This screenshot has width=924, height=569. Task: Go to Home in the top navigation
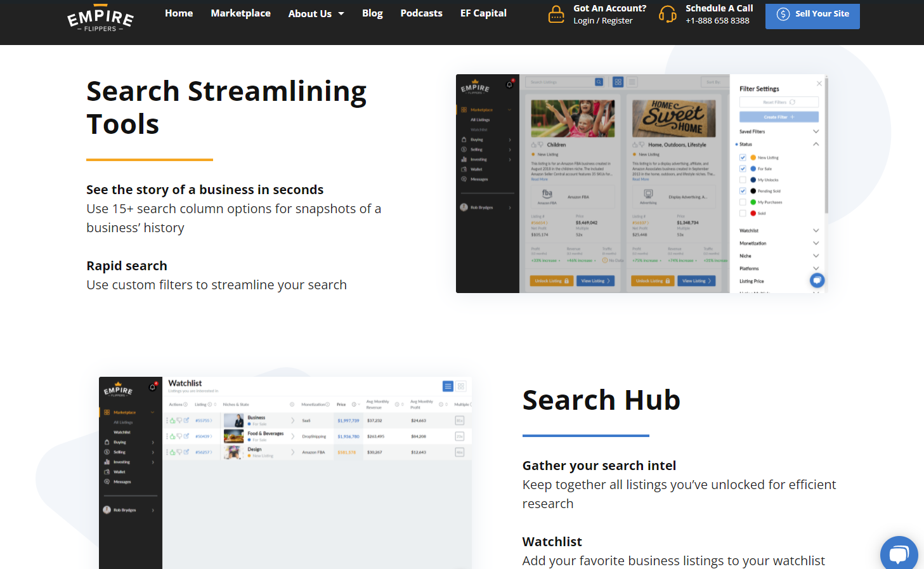(x=179, y=13)
